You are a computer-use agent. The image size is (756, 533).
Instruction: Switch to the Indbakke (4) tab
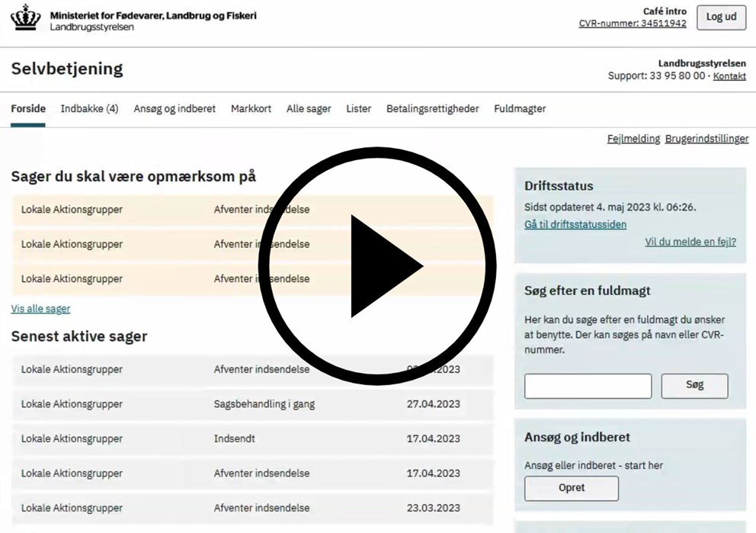89,108
